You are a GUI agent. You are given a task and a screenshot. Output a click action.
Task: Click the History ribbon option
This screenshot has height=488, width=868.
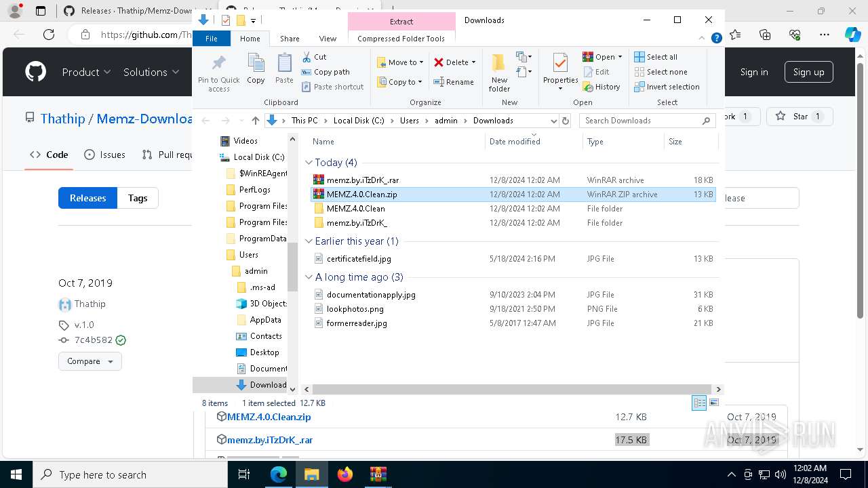click(x=601, y=87)
